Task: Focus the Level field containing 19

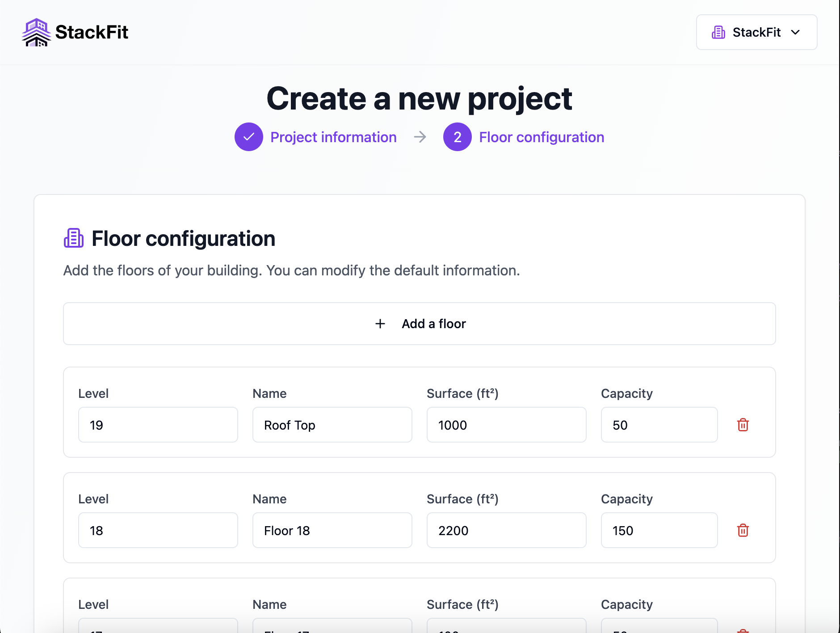Action: coord(158,425)
